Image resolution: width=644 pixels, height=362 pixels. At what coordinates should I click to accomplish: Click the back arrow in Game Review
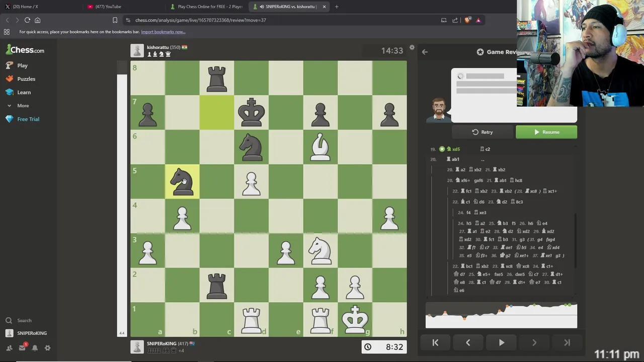[425, 52]
